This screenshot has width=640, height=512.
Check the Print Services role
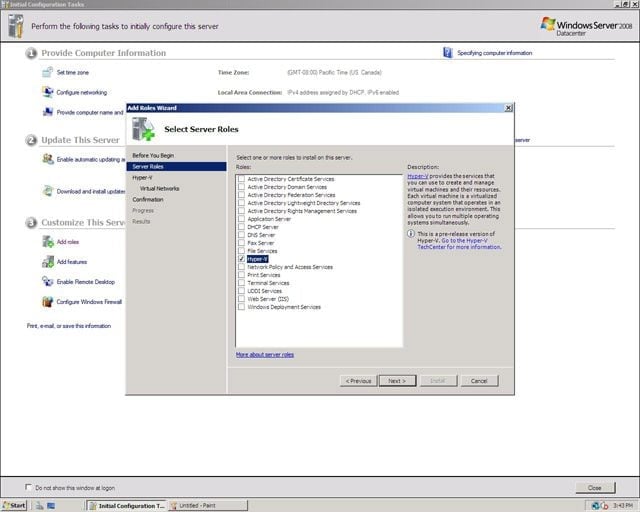(242, 275)
